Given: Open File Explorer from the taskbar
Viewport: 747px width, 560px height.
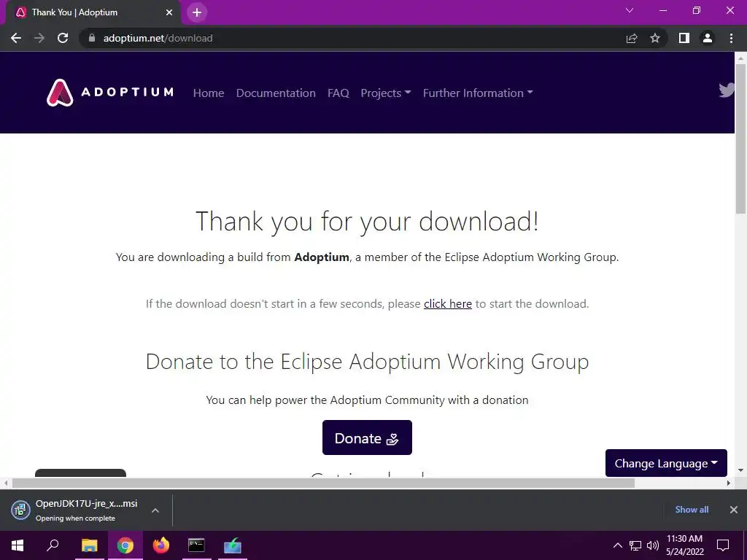Looking at the screenshot, I should [89, 545].
